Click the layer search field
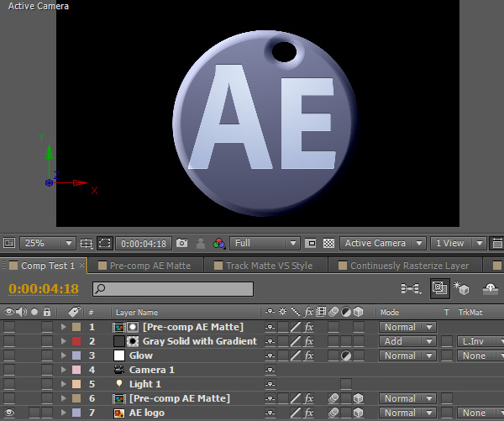This screenshot has height=421, width=504. (x=172, y=289)
